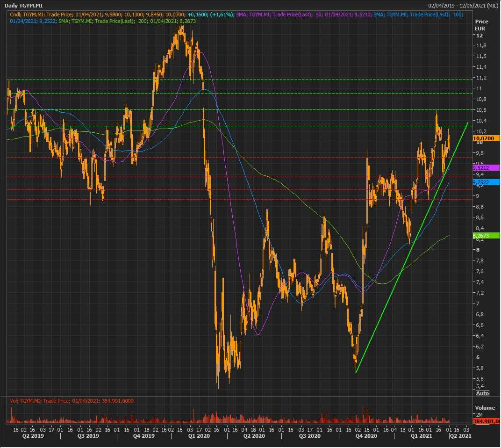This screenshot has height=448, width=501.
Task: Click the Volume axis label
Action: tap(484, 407)
